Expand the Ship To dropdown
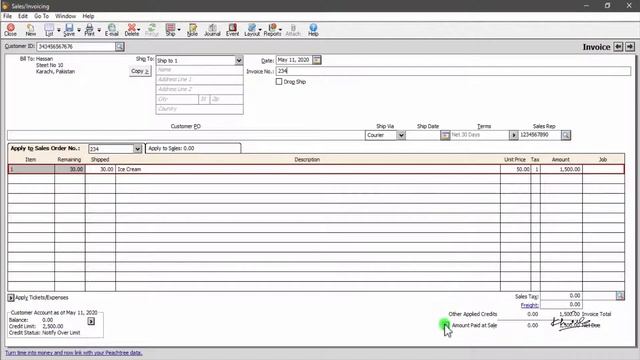This screenshot has height=360, width=640. click(239, 60)
